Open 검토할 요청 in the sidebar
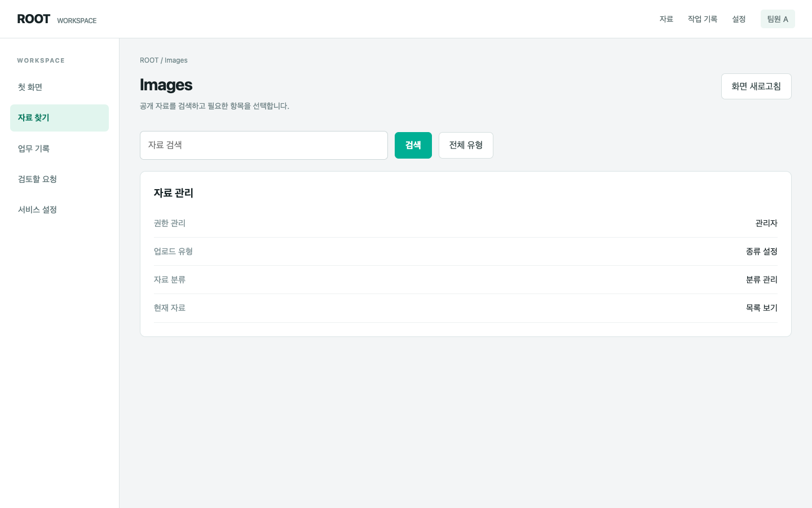Image resolution: width=812 pixels, height=508 pixels. (59, 179)
